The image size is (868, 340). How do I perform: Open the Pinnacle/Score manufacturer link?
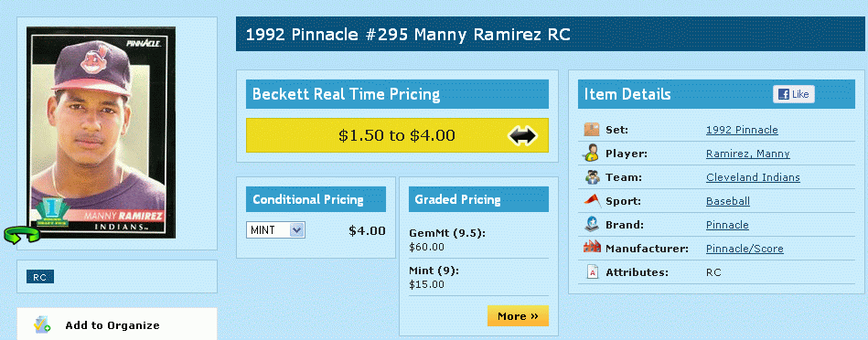pyautogui.click(x=745, y=249)
